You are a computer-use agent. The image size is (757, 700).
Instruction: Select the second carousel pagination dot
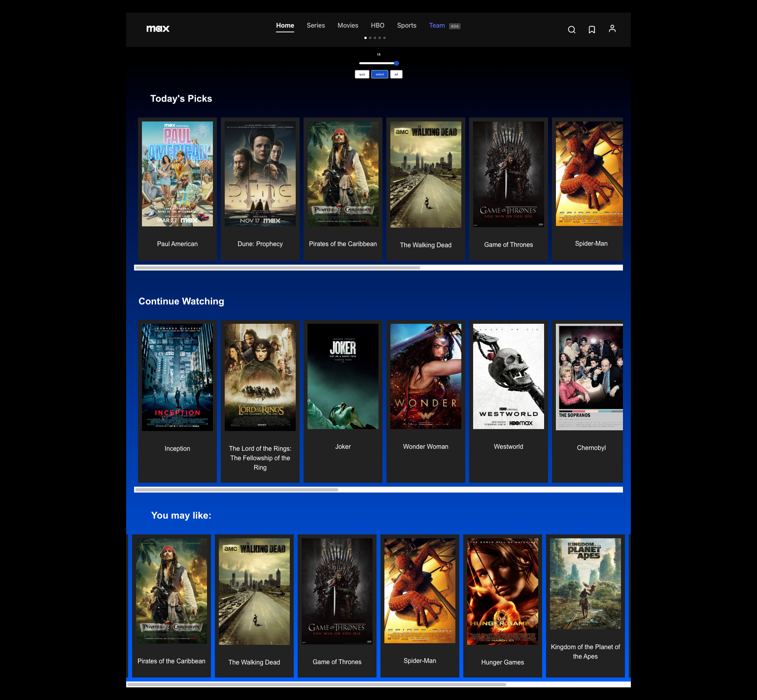tap(370, 38)
